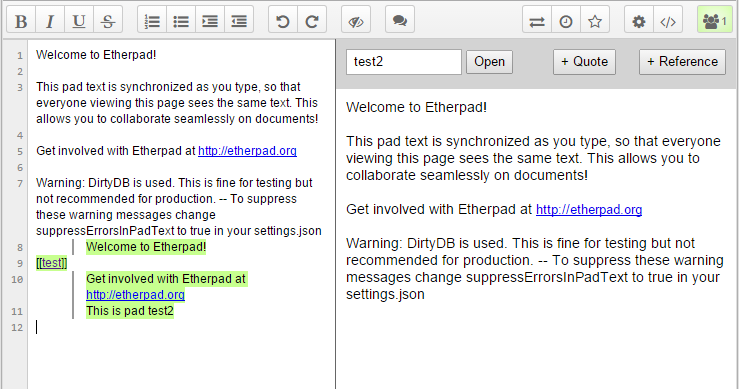739x389 pixels.
Task: Open etherpad.org link on line 5
Action: [x=247, y=151]
